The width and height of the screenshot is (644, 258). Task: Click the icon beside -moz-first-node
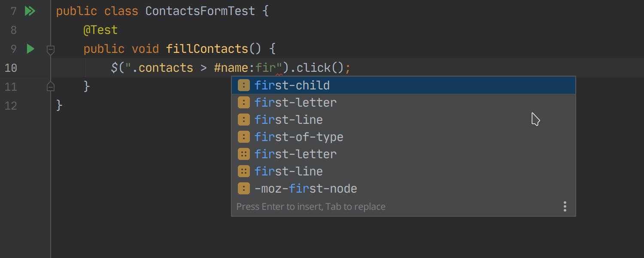[244, 188]
